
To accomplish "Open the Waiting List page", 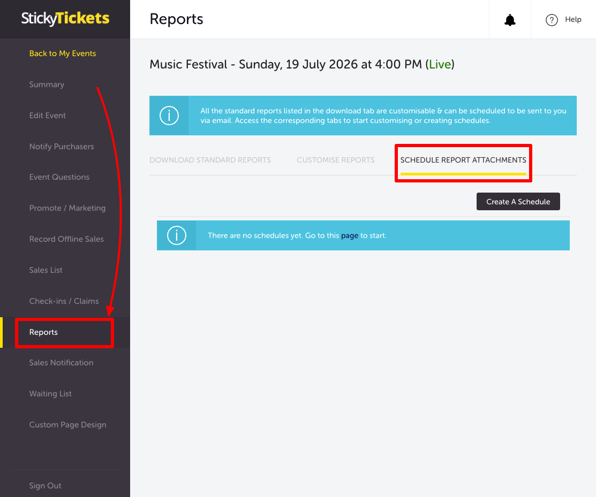I will point(50,394).
